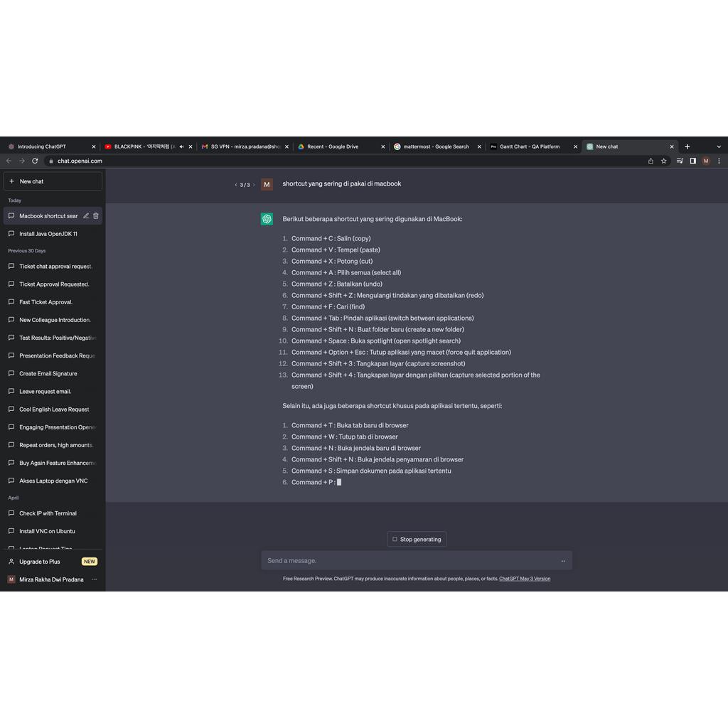728x728 pixels.
Task: Click the Chrome profile avatar M
Action: click(x=706, y=161)
